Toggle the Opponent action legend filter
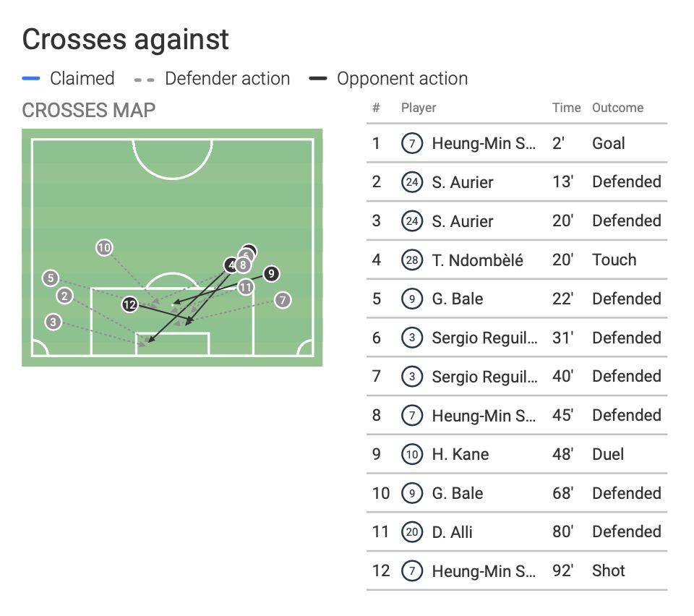The image size is (694, 616). (x=402, y=79)
